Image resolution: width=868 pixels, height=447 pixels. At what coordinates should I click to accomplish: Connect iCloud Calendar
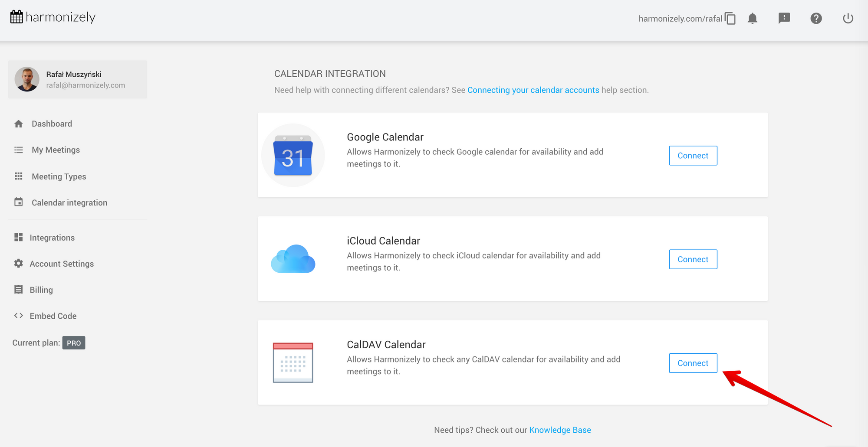(x=693, y=259)
